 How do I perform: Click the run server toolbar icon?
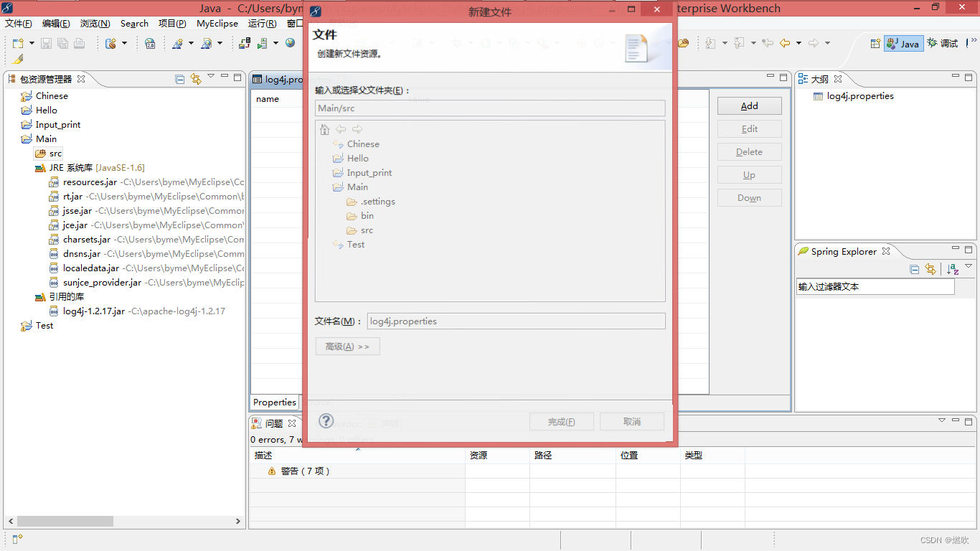263,44
